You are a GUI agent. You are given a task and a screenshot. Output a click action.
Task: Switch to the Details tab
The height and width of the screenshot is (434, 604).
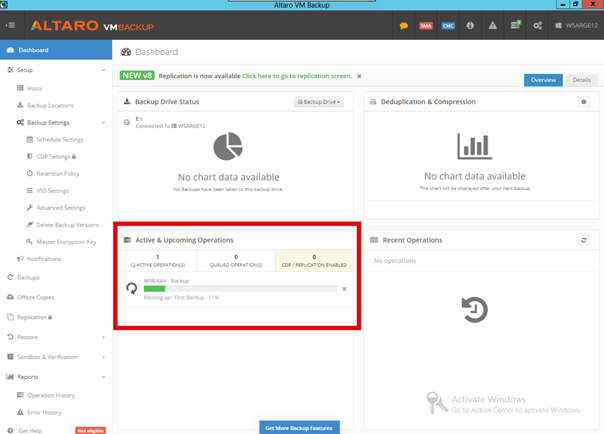point(581,80)
